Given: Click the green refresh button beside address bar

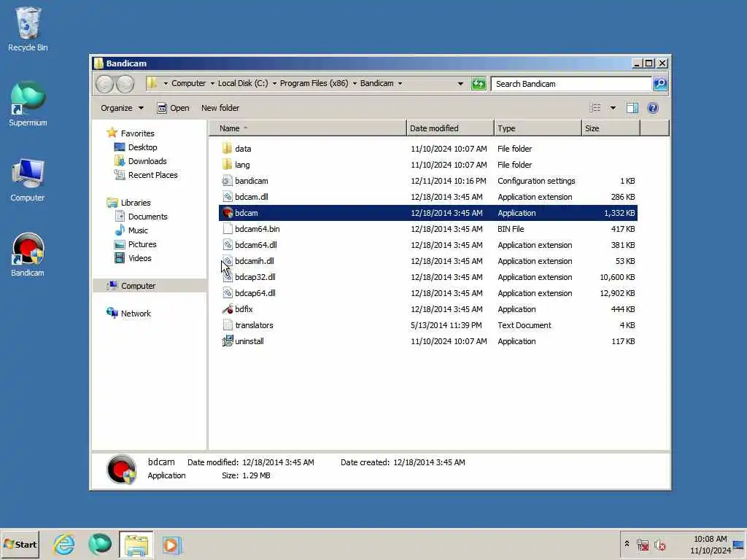Looking at the screenshot, I should tap(479, 84).
